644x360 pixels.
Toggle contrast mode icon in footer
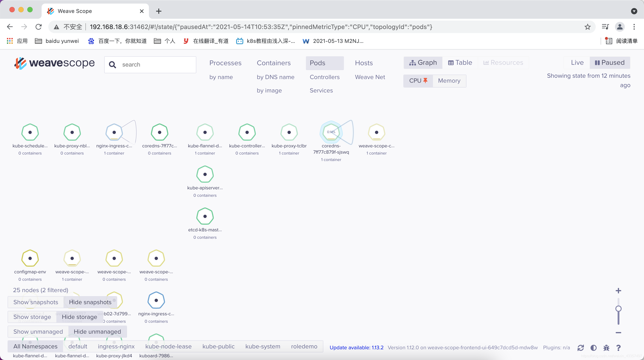pyautogui.click(x=593, y=347)
